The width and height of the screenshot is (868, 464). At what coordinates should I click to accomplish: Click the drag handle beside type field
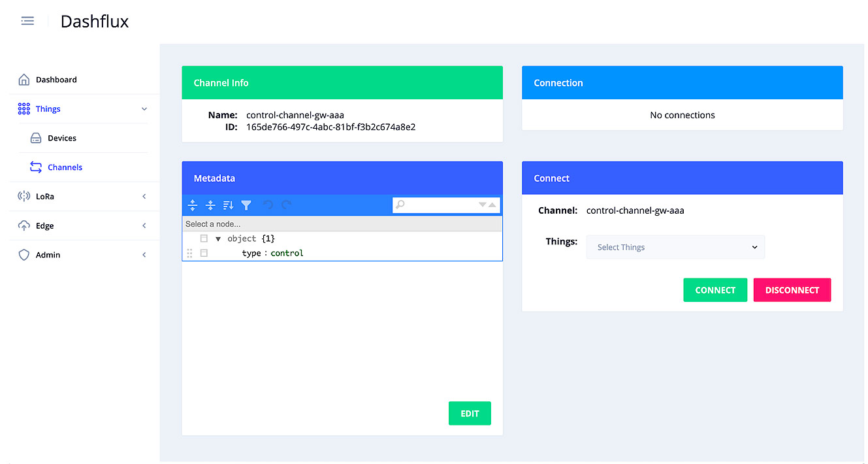pos(190,253)
